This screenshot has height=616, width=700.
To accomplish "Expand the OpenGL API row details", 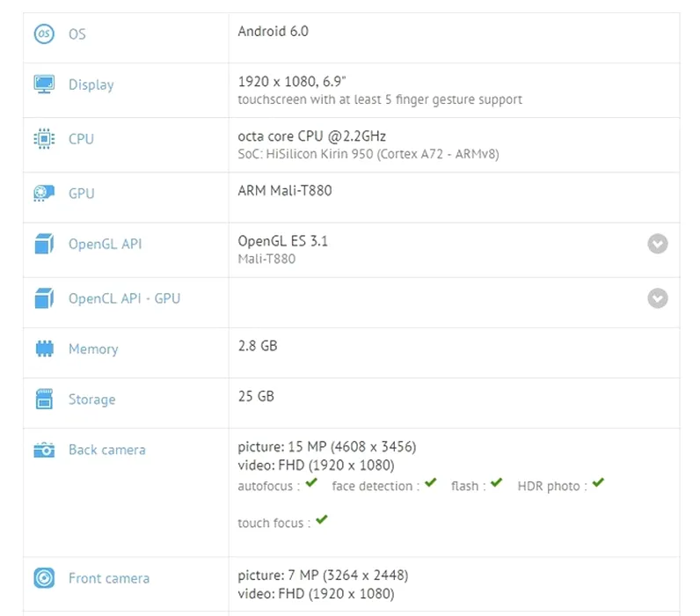I will 658,245.
